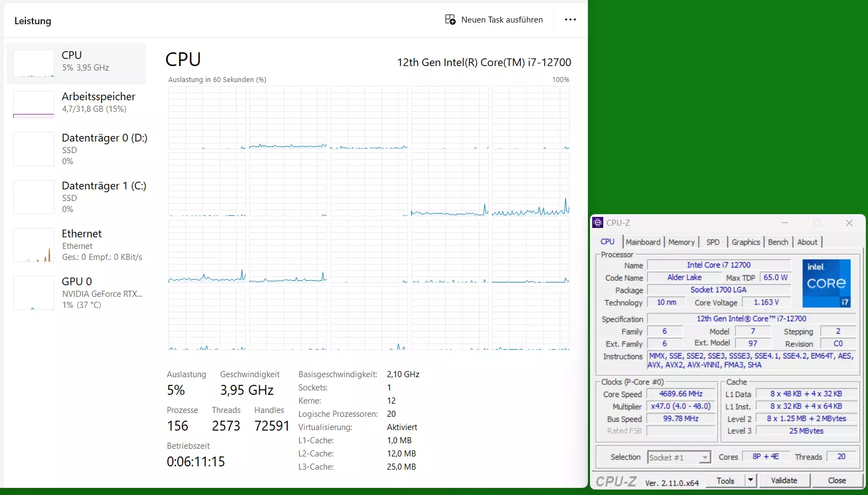Viewport: 868px width, 495px height.
Task: Click the Datenträger 0 mini graph thumbnail
Action: 34,149
